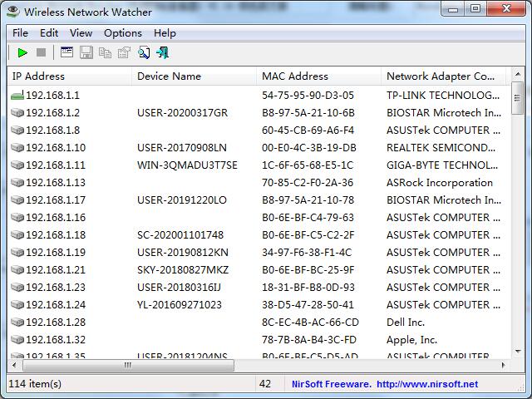Select the router icon for 192.168.1.1

tap(17, 96)
